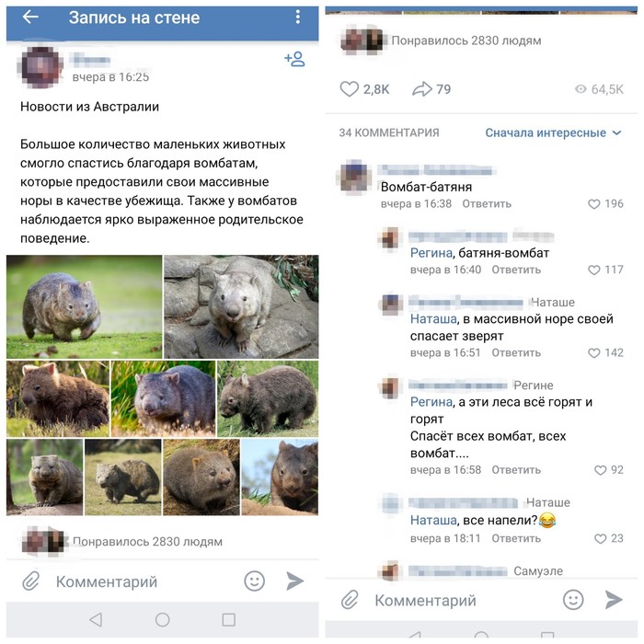Tap the add friend icon
644x644 pixels.
[x=295, y=59]
